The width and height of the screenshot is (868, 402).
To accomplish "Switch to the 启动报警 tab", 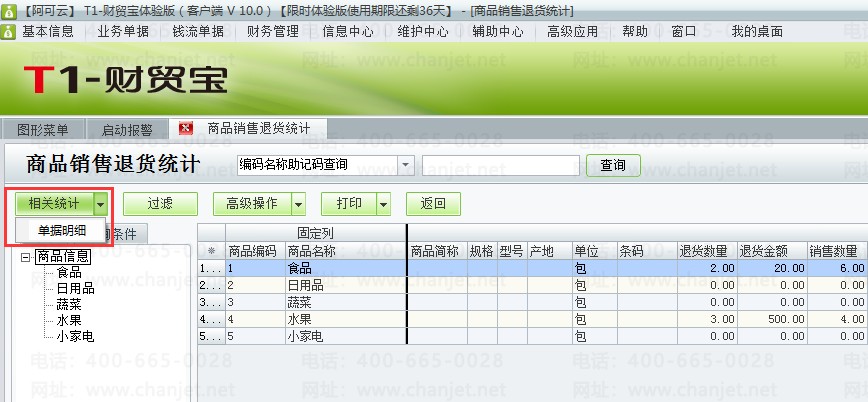I will coord(127,130).
